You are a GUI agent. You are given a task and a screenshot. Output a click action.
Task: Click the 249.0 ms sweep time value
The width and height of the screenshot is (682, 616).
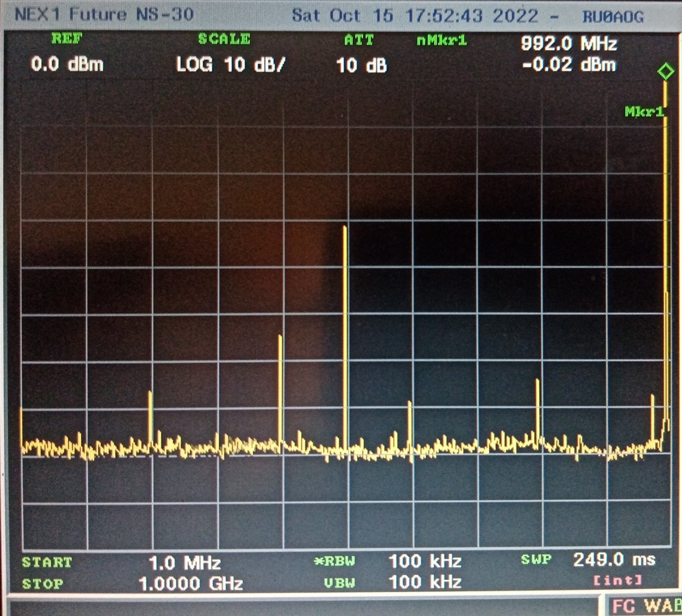tap(614, 560)
